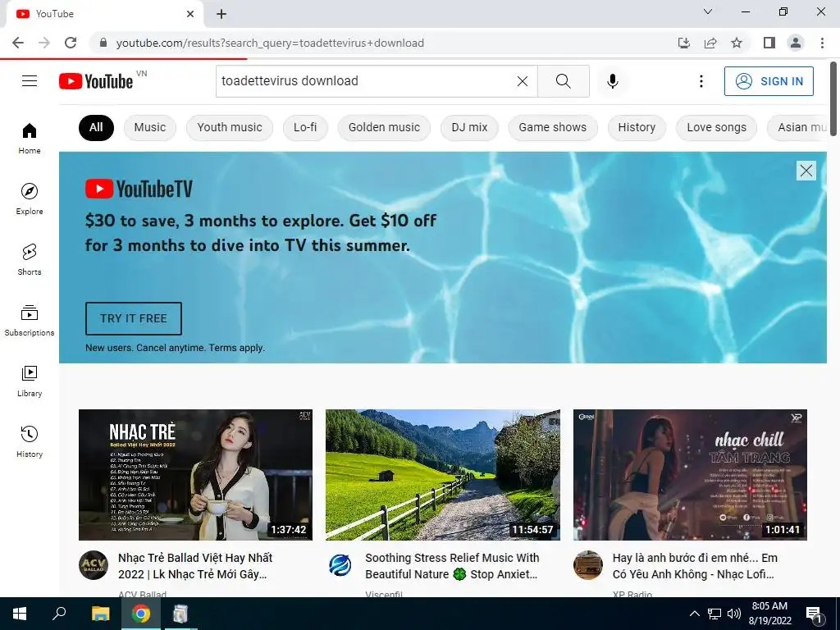
Task: Open title Nhạc Trẻ Ballad Việt Hay Nhất
Action: click(x=195, y=566)
